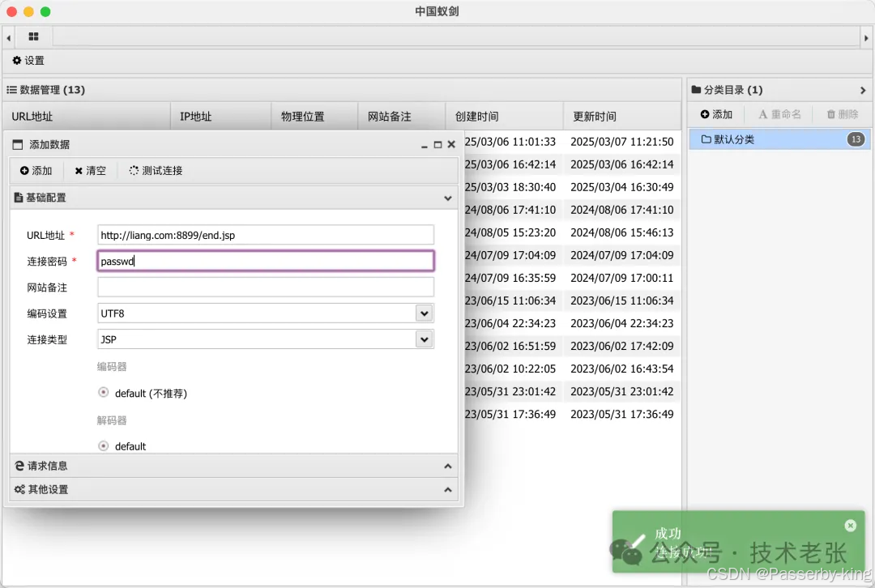The width and height of the screenshot is (875, 588).
Task: Click the left tab scroll arrow
Action: (x=8, y=38)
